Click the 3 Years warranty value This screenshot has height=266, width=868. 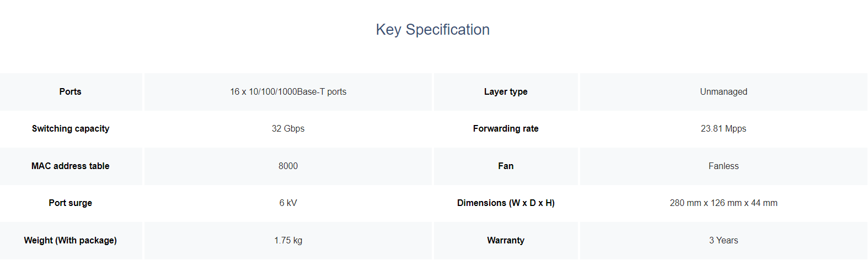[724, 241]
